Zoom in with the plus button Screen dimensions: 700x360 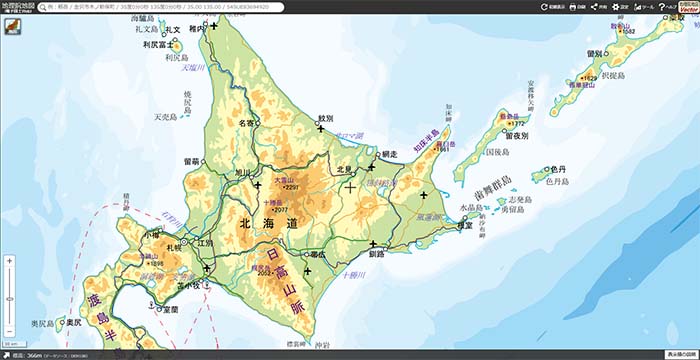point(10,260)
